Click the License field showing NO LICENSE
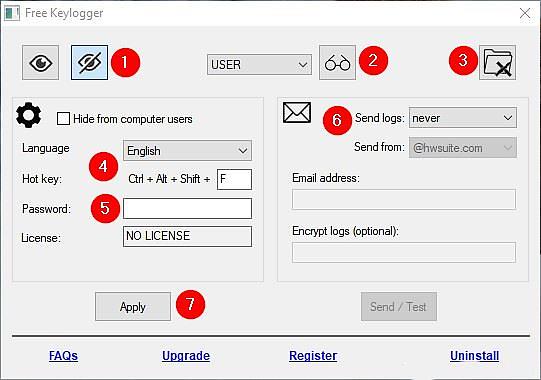Screen dimensions: 541x380 click(187, 236)
